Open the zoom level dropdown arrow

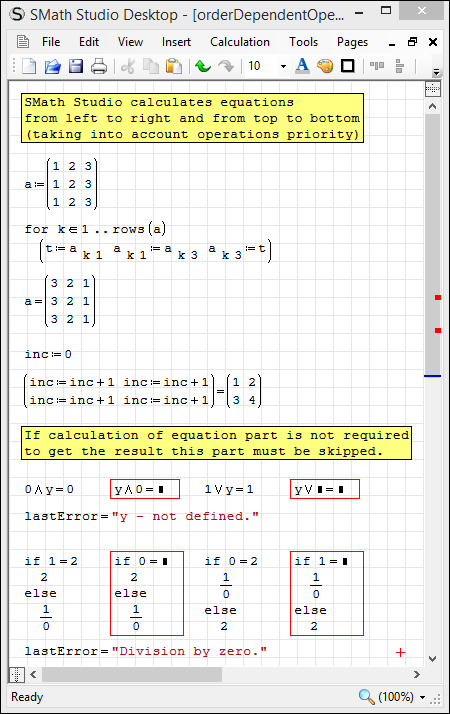tap(422, 697)
